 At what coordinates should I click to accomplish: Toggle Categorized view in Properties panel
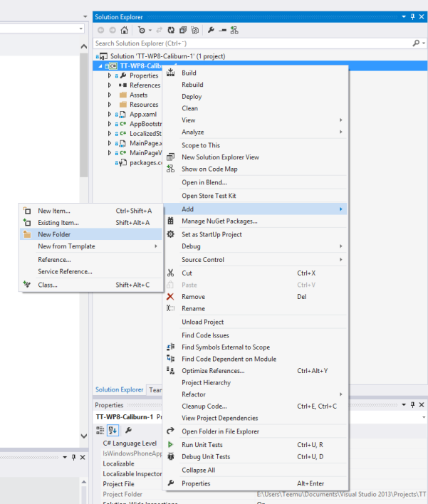pyautogui.click(x=100, y=430)
